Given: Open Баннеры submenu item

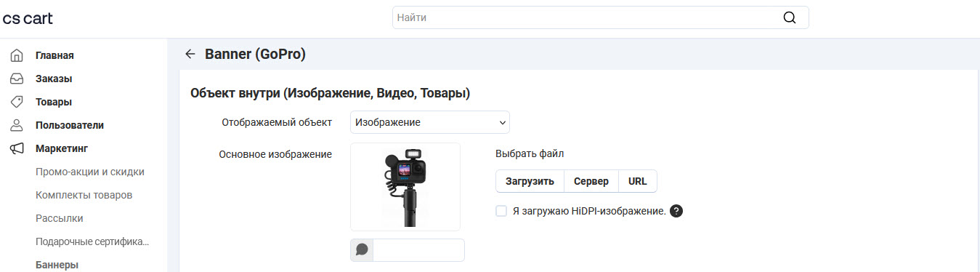Looking at the screenshot, I should tap(57, 265).
